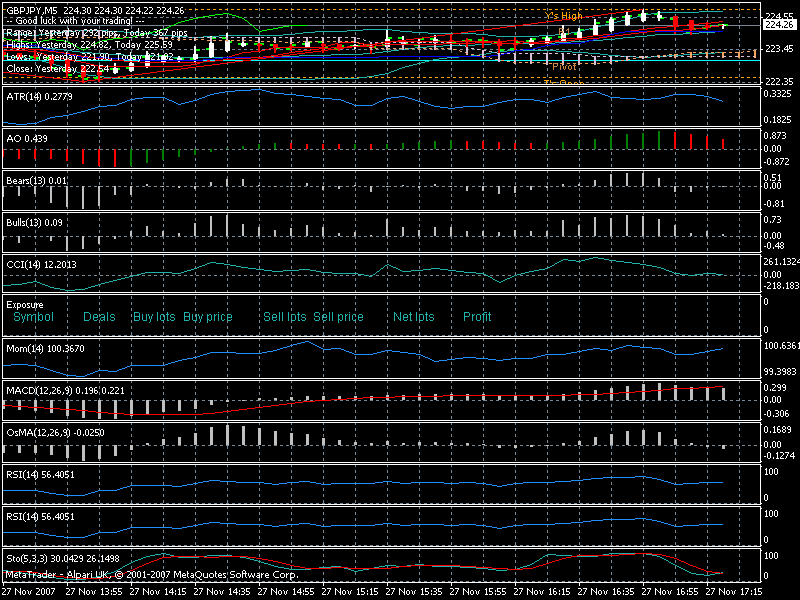
Task: Select the Bears(13) indicator label
Action: tap(37, 179)
